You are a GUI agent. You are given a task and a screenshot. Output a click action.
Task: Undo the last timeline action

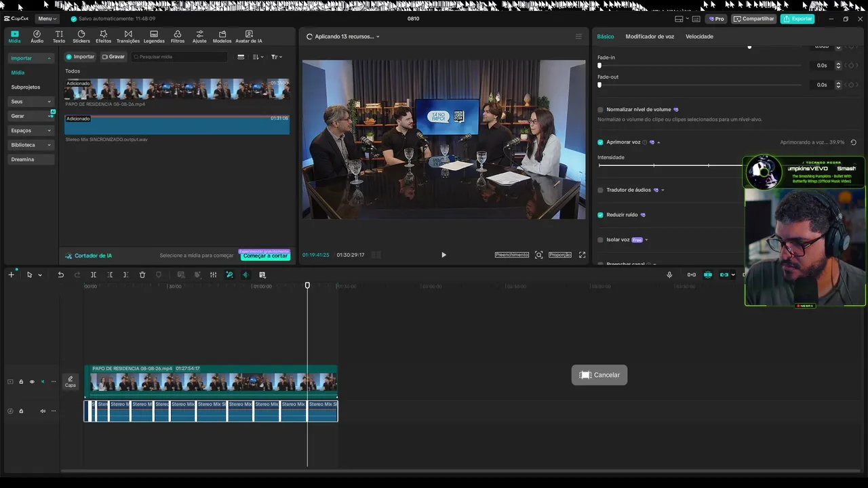click(60, 274)
